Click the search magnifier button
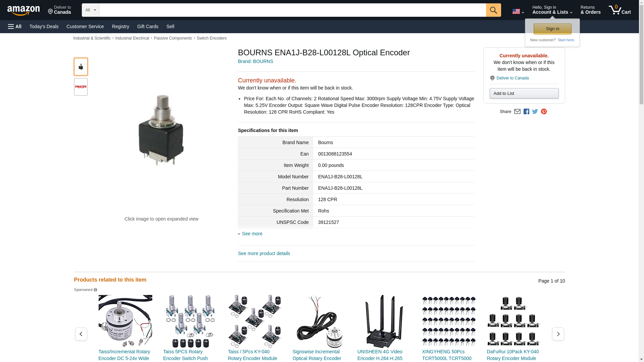The height and width of the screenshot is (362, 644). pos(493,10)
